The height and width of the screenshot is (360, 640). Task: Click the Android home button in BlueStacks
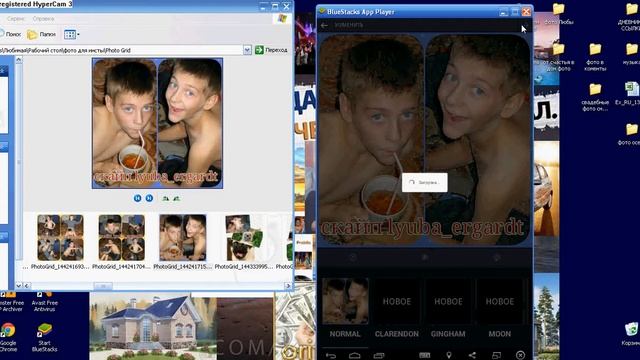(x=355, y=356)
